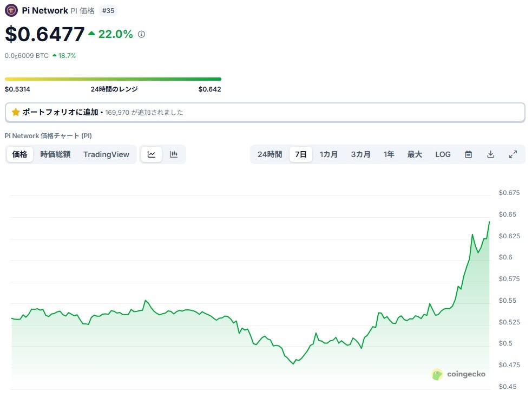532x397 pixels.
Task: Click the chart line peak at right edge
Action: point(489,222)
